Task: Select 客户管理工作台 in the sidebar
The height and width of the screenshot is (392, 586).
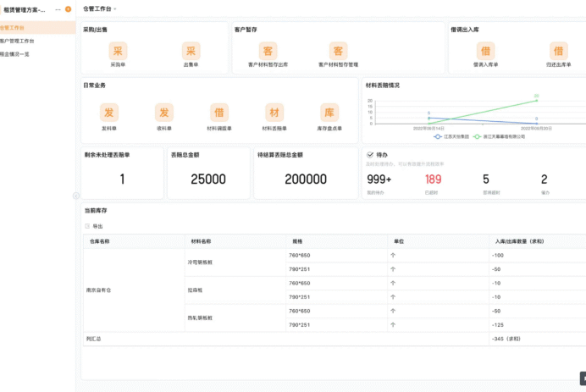Action: pyautogui.click(x=38, y=41)
